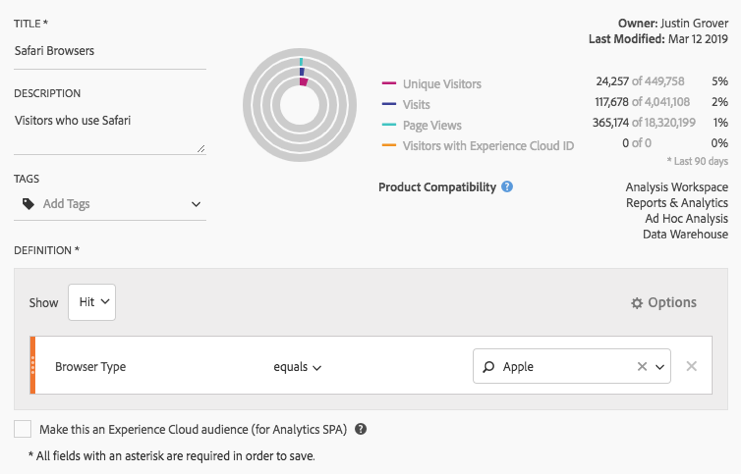This screenshot has width=741, height=474.
Task: Clear the Apple value selection
Action: coord(642,367)
